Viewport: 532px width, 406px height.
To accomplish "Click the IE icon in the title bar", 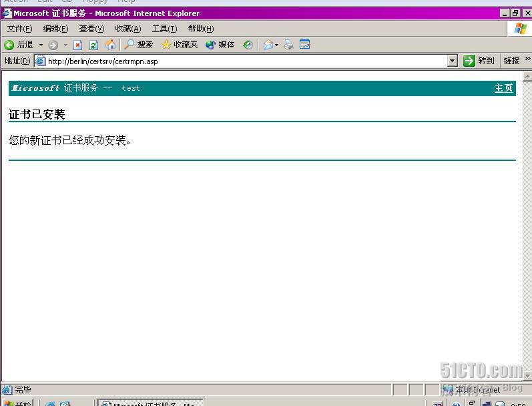I will (x=7, y=13).
